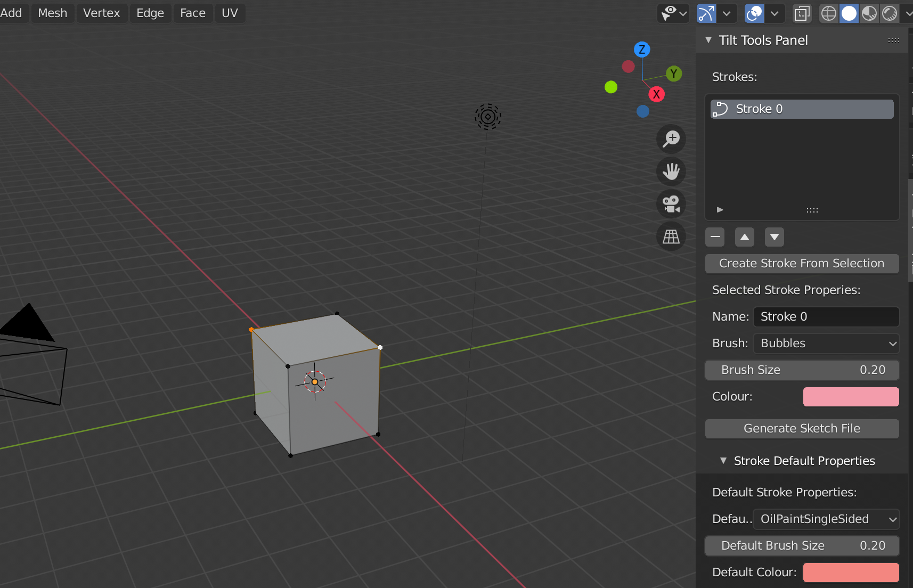Move stroke down with down arrow
Viewport: 913px width, 588px height.
click(x=775, y=237)
